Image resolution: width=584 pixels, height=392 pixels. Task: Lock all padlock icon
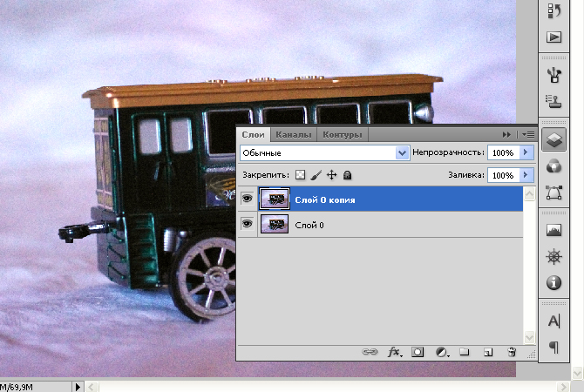click(347, 175)
